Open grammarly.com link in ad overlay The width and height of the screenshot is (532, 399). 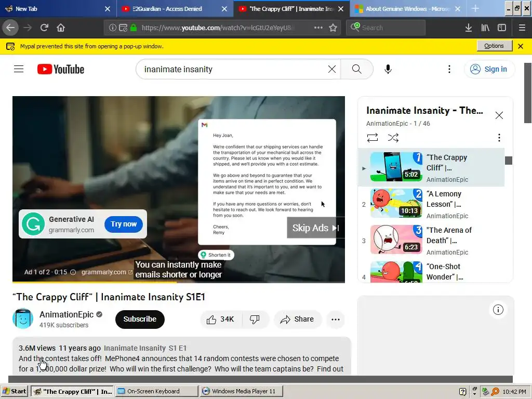(107, 272)
